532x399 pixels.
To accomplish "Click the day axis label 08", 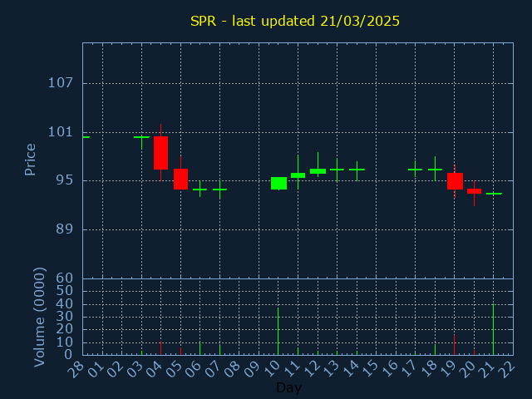I will coord(233,369).
